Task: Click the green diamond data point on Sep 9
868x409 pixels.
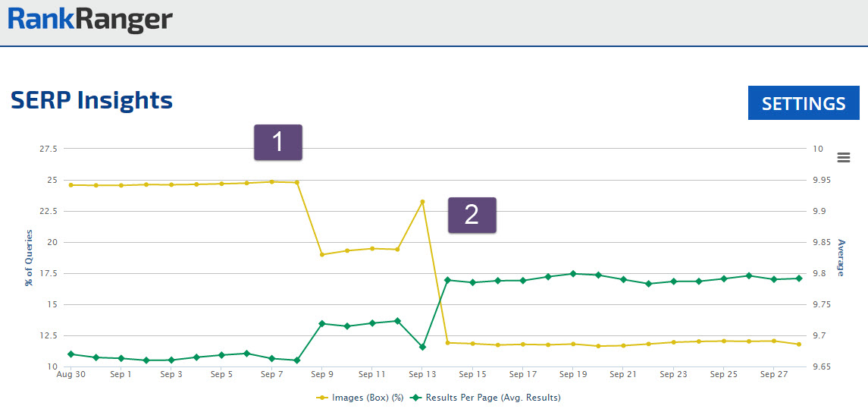Action: click(322, 323)
